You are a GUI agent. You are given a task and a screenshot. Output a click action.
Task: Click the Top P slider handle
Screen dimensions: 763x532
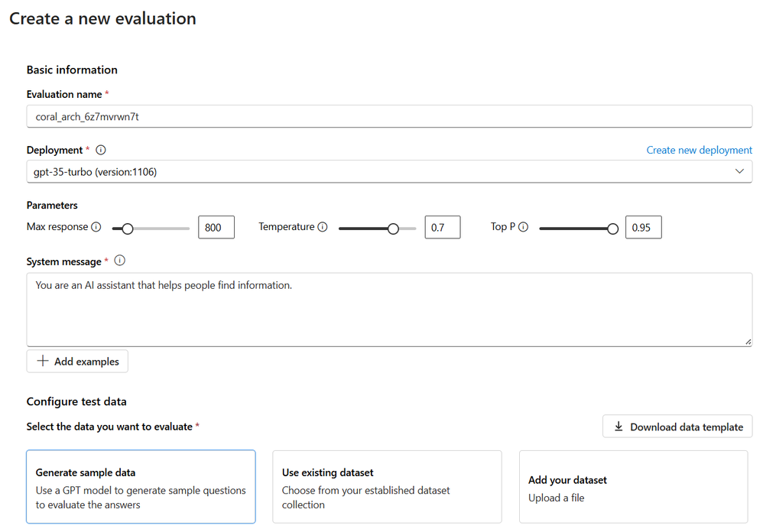click(x=612, y=228)
